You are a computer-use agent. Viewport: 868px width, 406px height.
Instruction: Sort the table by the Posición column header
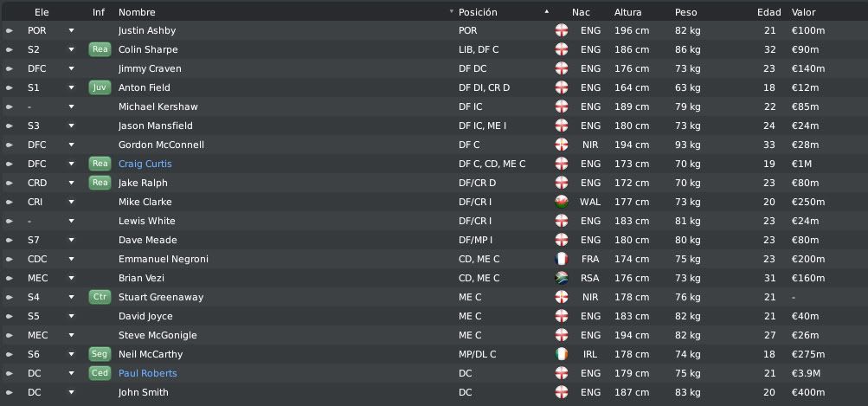pyautogui.click(x=478, y=12)
